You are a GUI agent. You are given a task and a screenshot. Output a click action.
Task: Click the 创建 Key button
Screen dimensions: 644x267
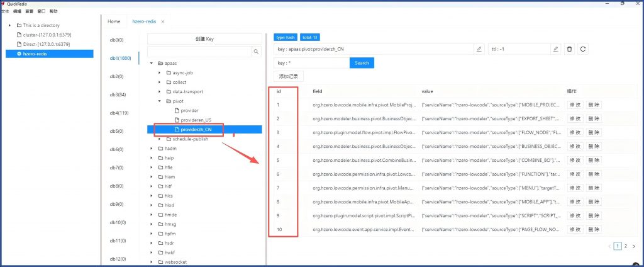point(204,39)
